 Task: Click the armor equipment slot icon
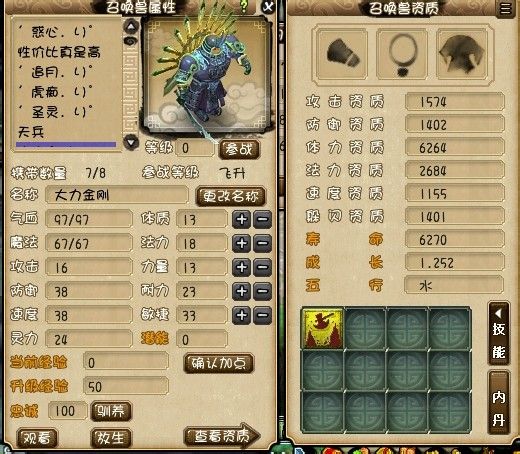click(461, 53)
